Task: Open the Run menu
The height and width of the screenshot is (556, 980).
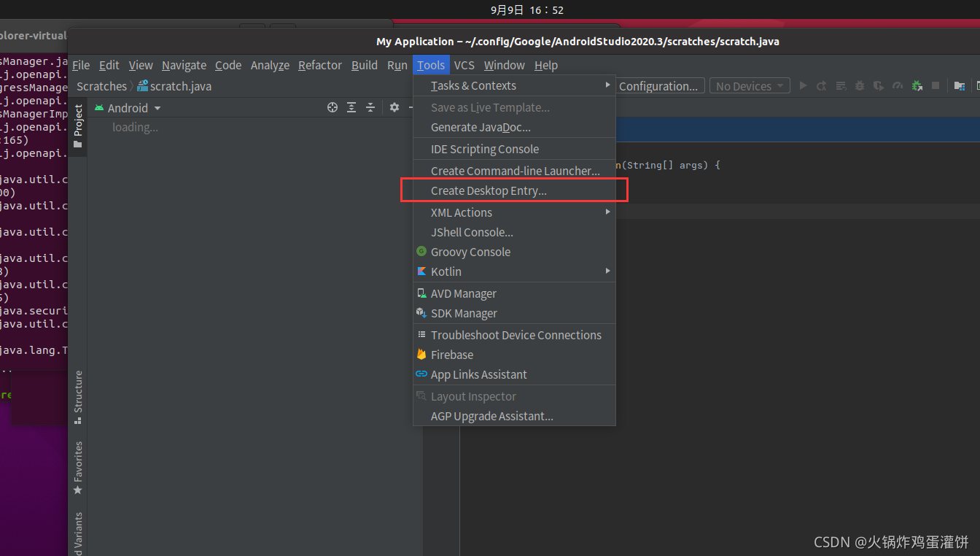Action: point(397,65)
